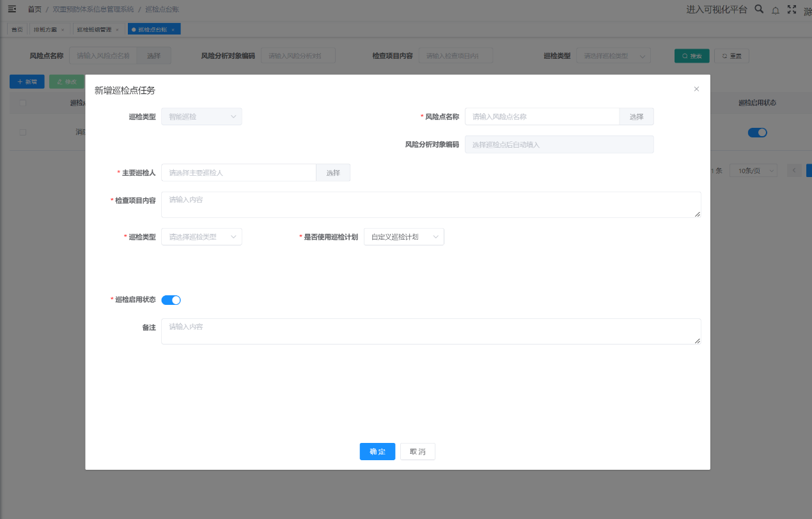The width and height of the screenshot is (812, 519).
Task: Close the 排班方案 tab via its x icon
Action: (x=63, y=30)
